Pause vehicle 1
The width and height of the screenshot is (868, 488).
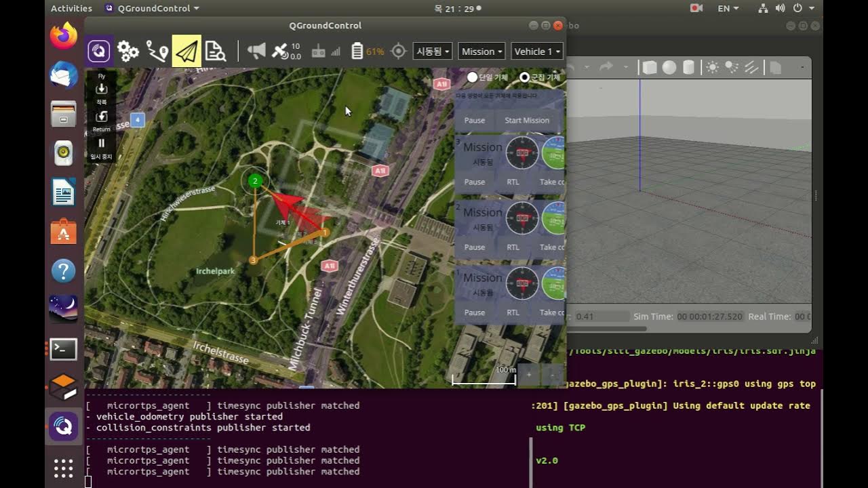[x=475, y=312]
